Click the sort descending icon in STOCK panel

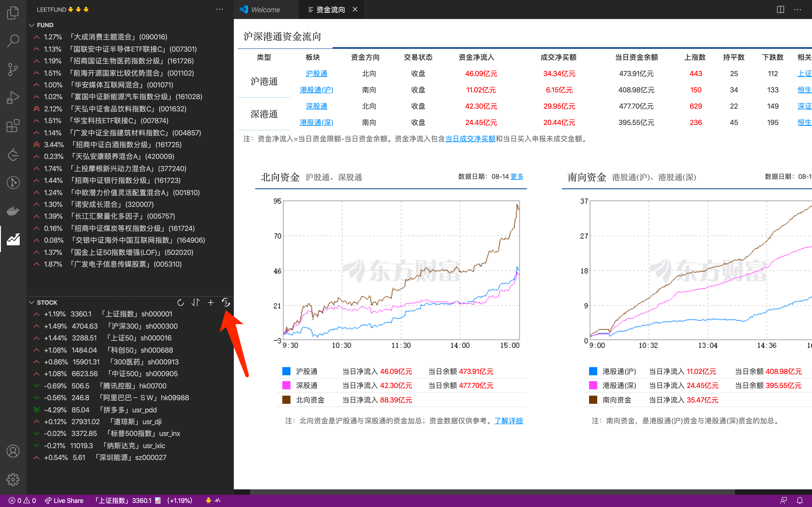click(195, 303)
